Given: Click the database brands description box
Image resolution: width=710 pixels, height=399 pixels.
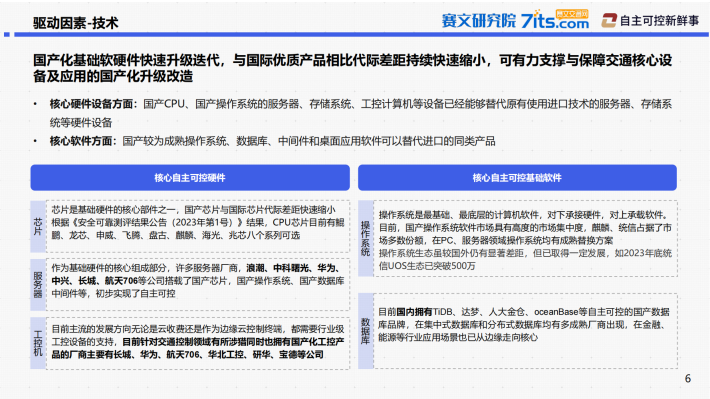Looking at the screenshot, I should pyautogui.click(x=525, y=331).
